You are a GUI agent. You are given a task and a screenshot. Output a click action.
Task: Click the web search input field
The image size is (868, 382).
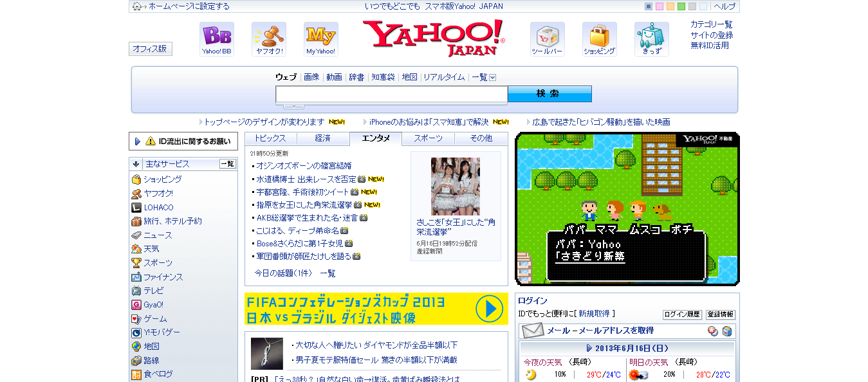click(x=392, y=95)
